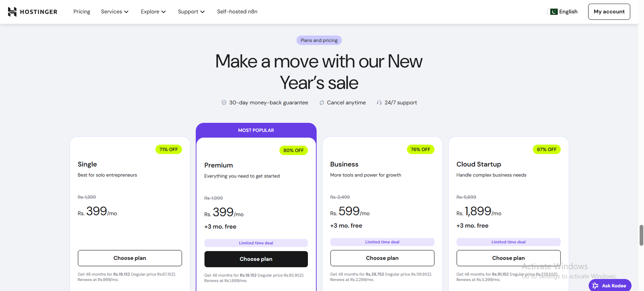The height and width of the screenshot is (291, 644).
Task: Click the Hostinger H logo
Action: coord(12,11)
